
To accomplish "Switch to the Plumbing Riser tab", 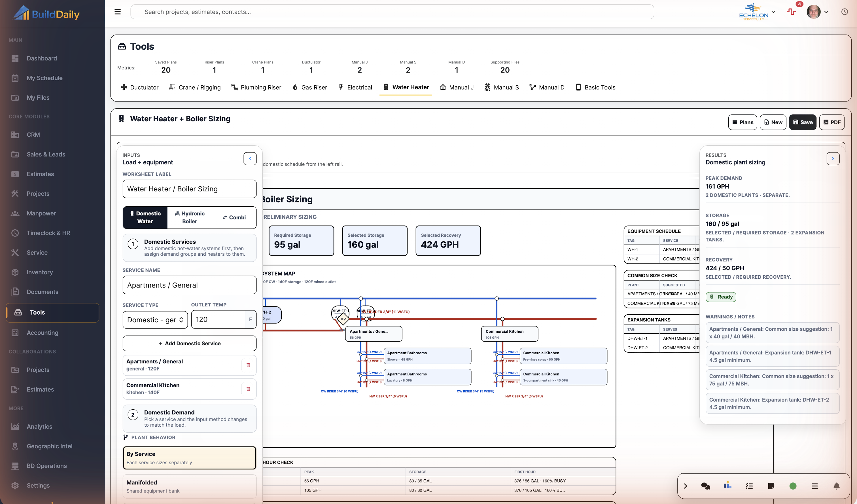I will (x=256, y=87).
